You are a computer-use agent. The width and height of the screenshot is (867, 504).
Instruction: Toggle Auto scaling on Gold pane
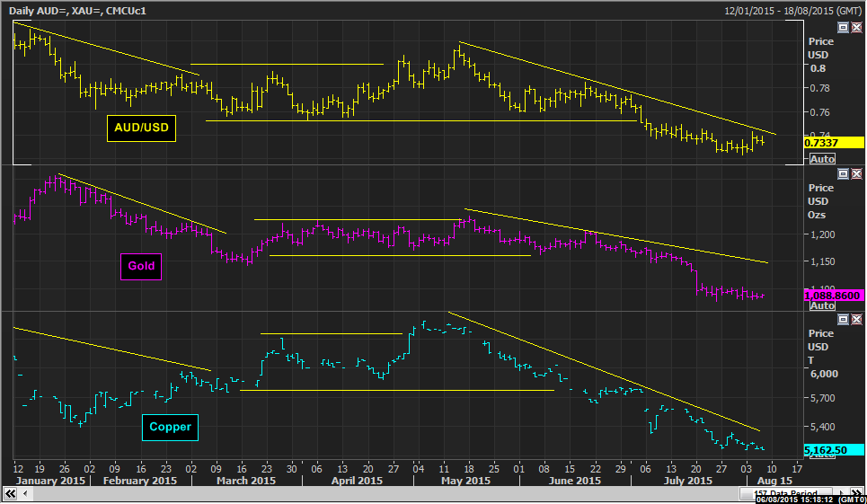tap(821, 305)
